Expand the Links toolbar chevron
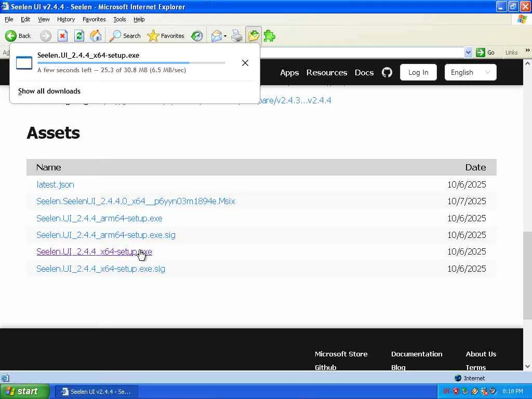 click(527, 50)
